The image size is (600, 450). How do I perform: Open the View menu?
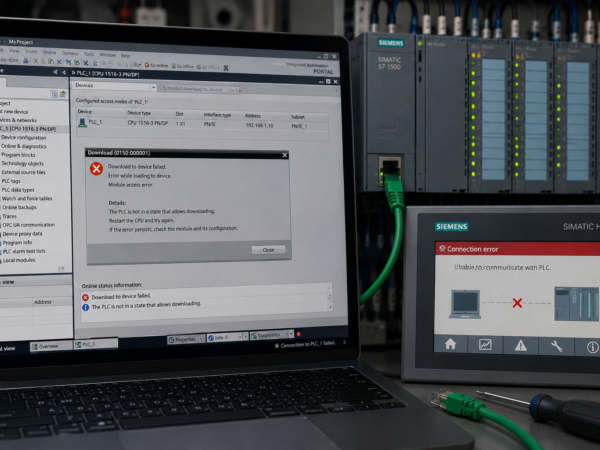pyautogui.click(x=14, y=51)
